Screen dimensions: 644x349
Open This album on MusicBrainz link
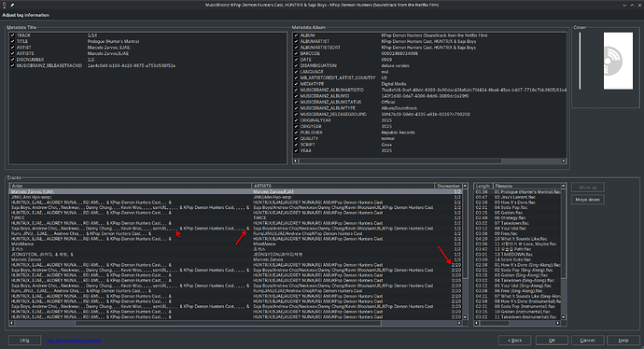coord(74,341)
